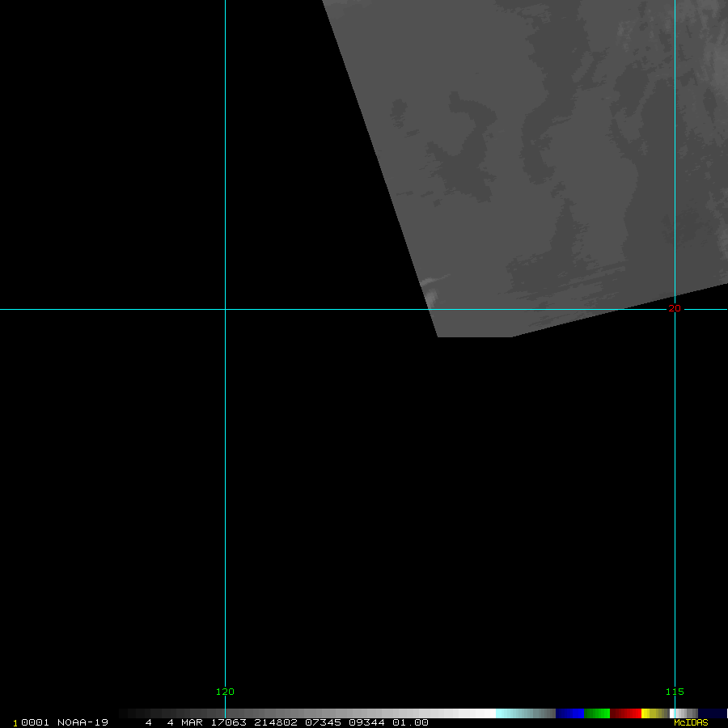Image resolution: width=728 pixels, height=728 pixels.
Task: Select the blue segment of the color bar
Action: [x=569, y=713]
